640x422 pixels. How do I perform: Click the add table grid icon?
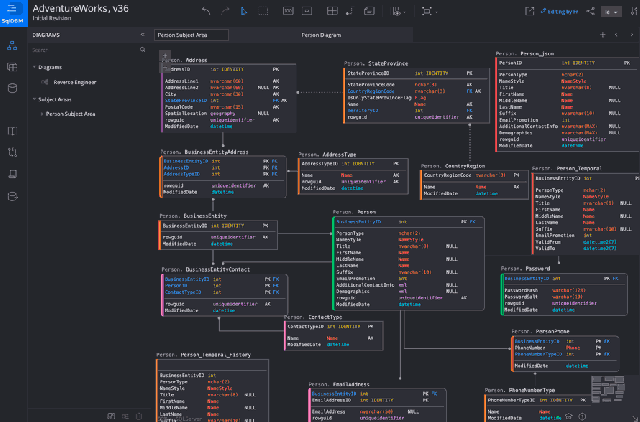[332, 11]
